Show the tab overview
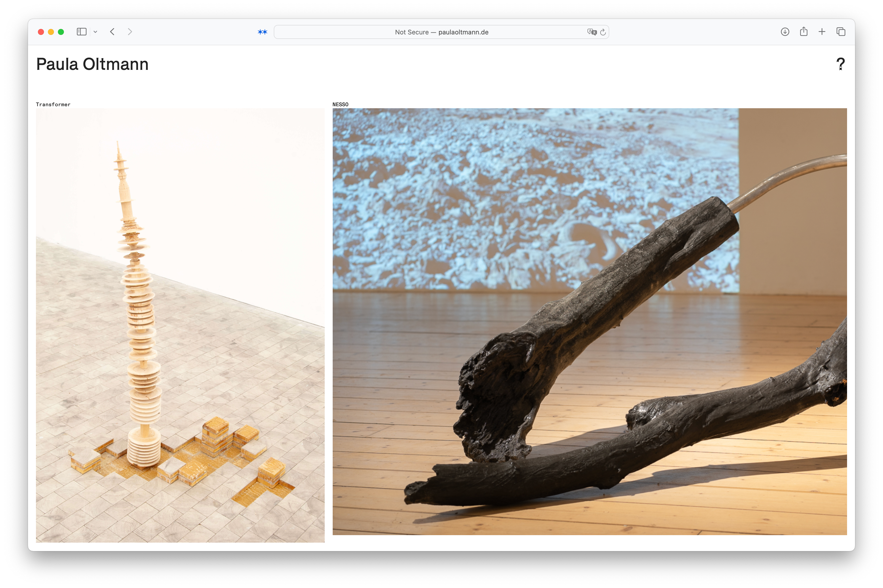 (841, 32)
